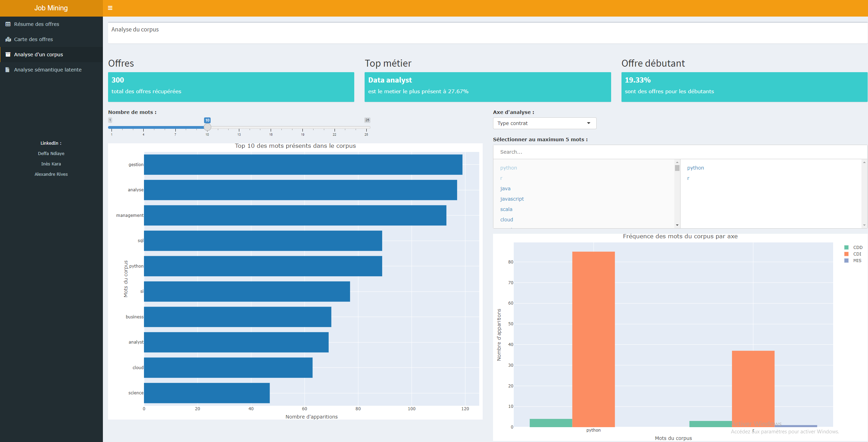Click the Job Mining header logo text

tap(51, 8)
